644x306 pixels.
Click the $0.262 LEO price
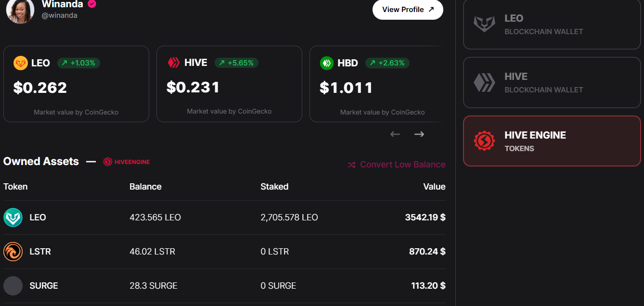tap(40, 88)
